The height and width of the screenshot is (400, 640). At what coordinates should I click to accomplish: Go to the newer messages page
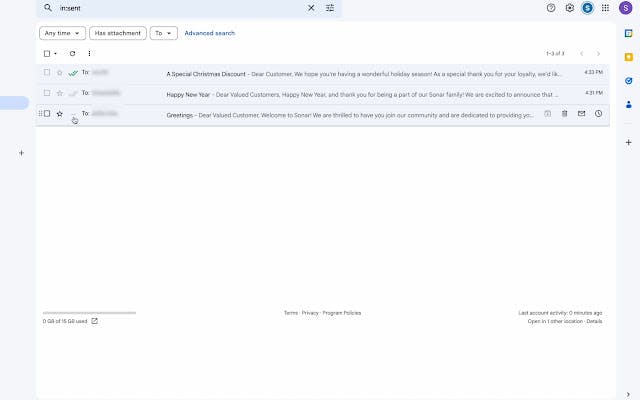coord(582,53)
